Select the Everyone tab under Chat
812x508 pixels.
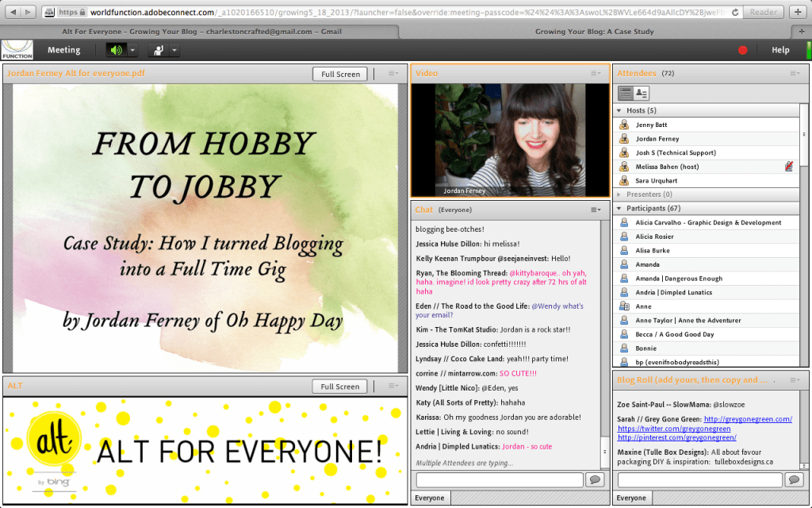click(430, 498)
